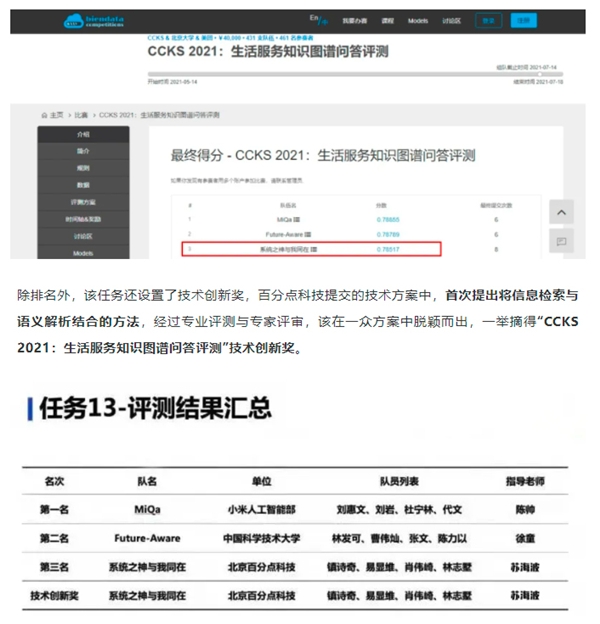Screen dimensions: 600x624
Task: Click the 第一名 row in results table
Action: 295,510
